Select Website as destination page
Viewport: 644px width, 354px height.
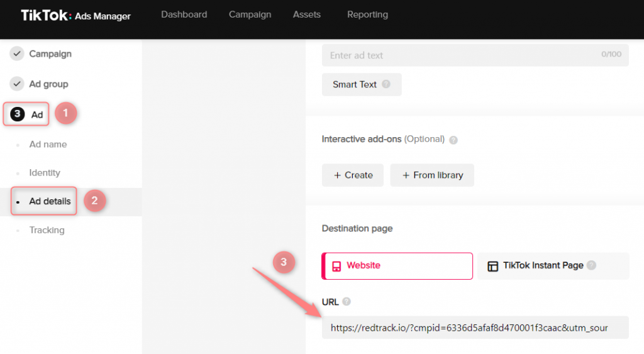[397, 266]
